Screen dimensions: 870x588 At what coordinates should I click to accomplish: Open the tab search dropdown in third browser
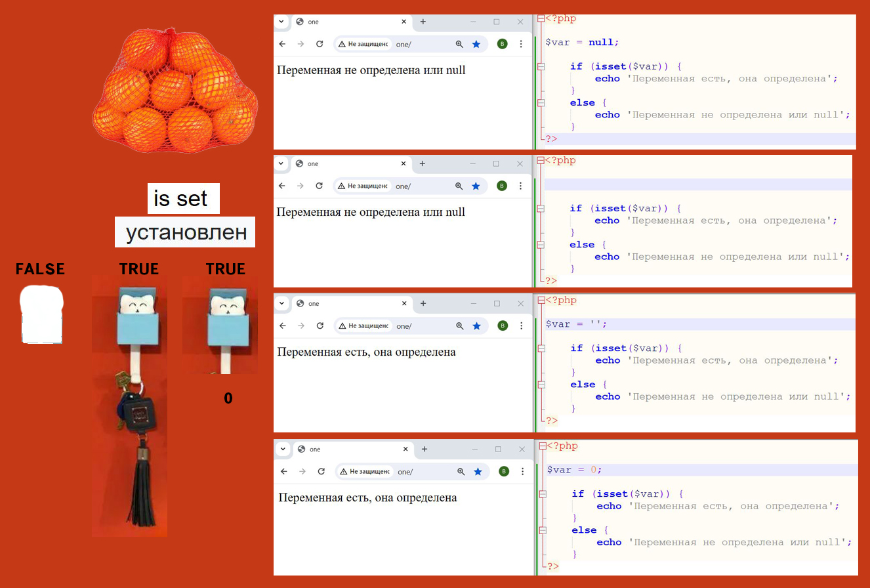point(281,303)
